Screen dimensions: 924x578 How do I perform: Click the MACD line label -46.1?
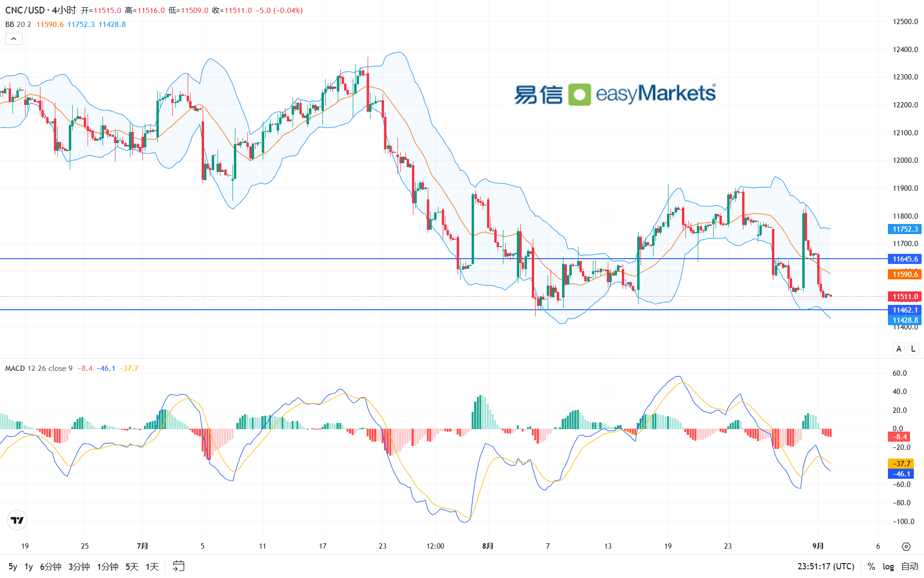tap(900, 474)
